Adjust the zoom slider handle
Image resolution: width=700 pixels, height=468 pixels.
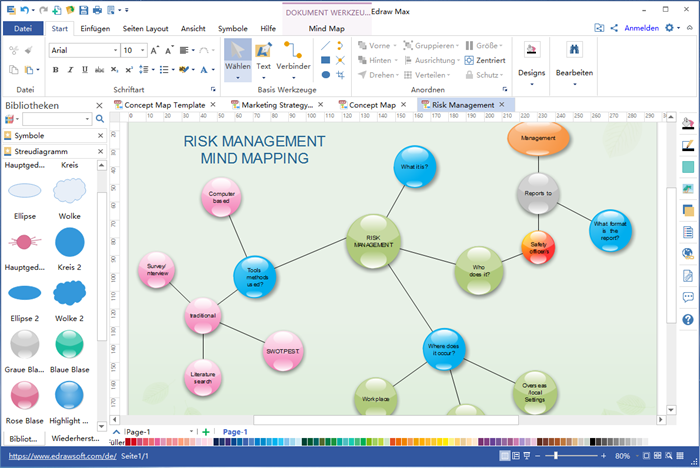click(x=555, y=455)
